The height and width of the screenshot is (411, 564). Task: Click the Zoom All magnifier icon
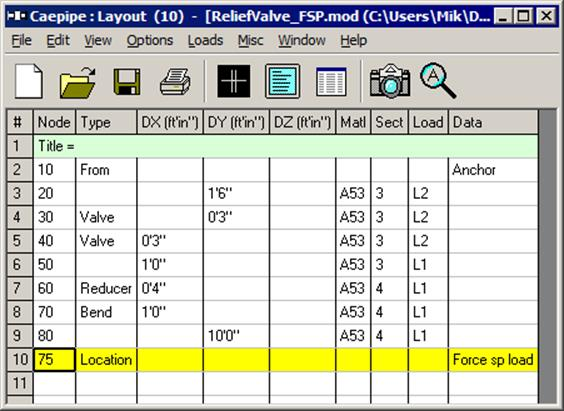tap(438, 81)
